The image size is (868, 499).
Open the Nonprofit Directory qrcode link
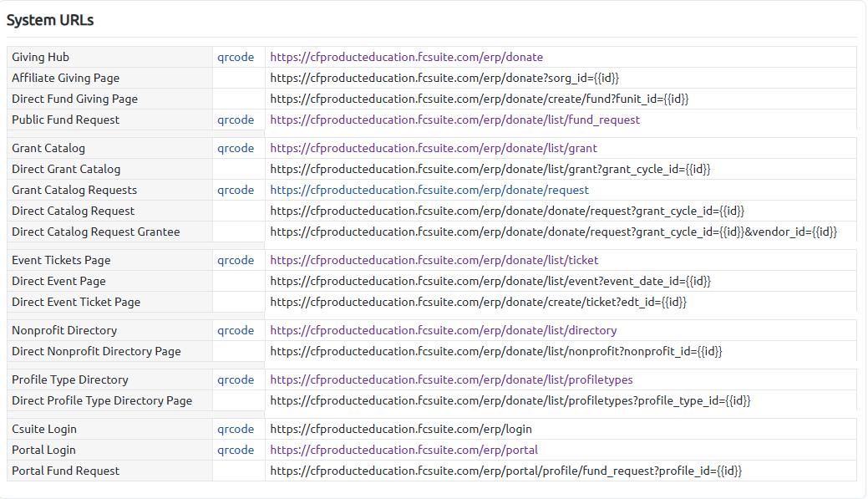pos(236,330)
